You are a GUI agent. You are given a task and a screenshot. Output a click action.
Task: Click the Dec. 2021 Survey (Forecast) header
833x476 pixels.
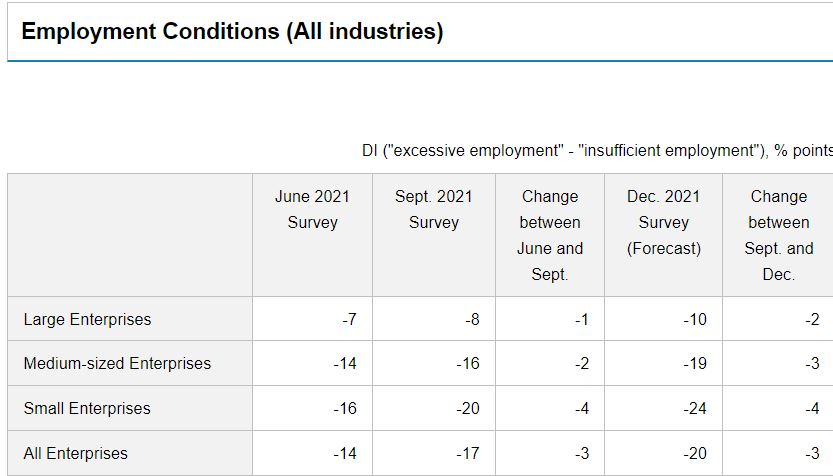pyautogui.click(x=663, y=222)
